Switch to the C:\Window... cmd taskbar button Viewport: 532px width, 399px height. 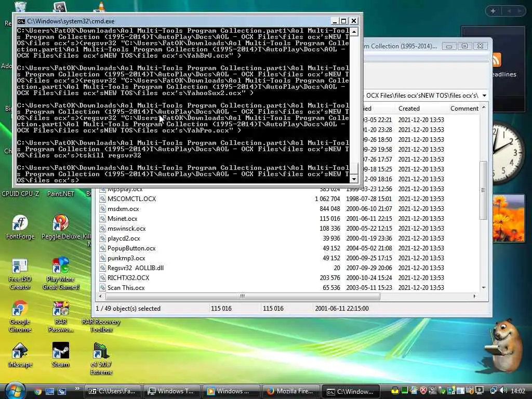351,391
